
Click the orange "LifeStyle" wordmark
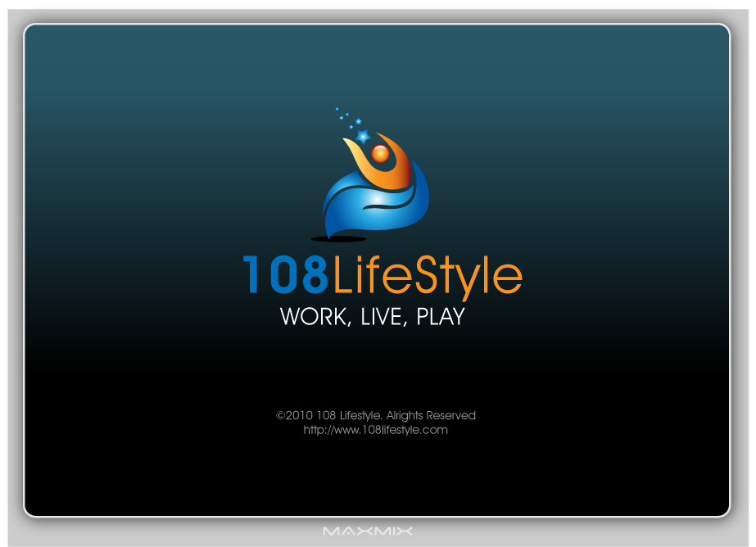coord(427,277)
